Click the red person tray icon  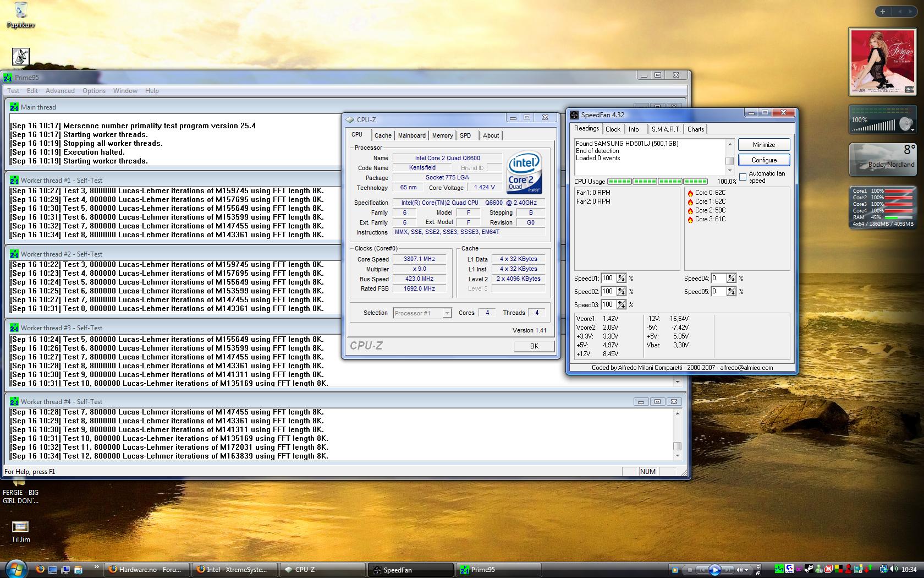tap(848, 569)
